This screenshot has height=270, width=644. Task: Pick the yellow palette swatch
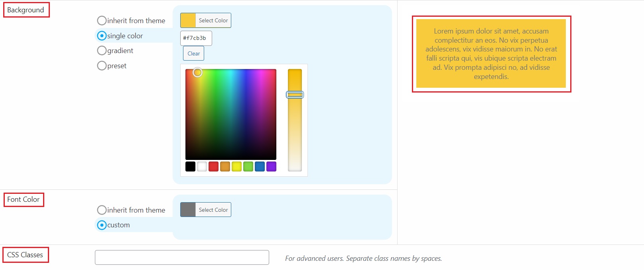(236, 166)
